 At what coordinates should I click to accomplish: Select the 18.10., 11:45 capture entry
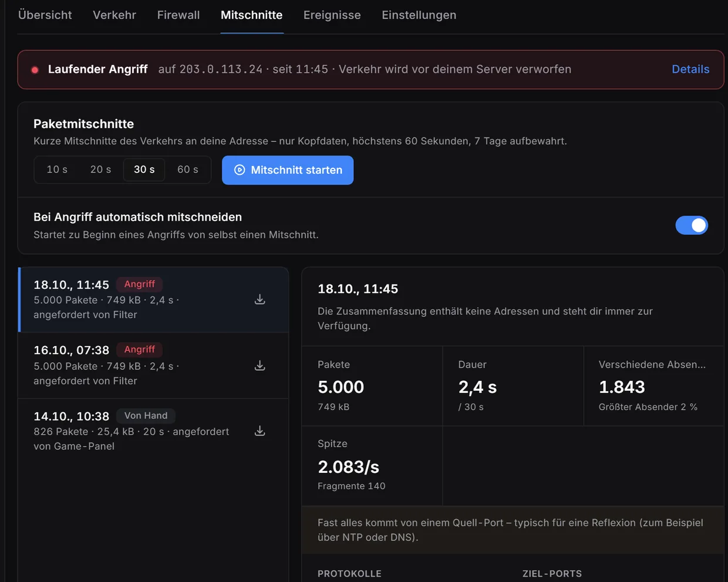[154, 300]
